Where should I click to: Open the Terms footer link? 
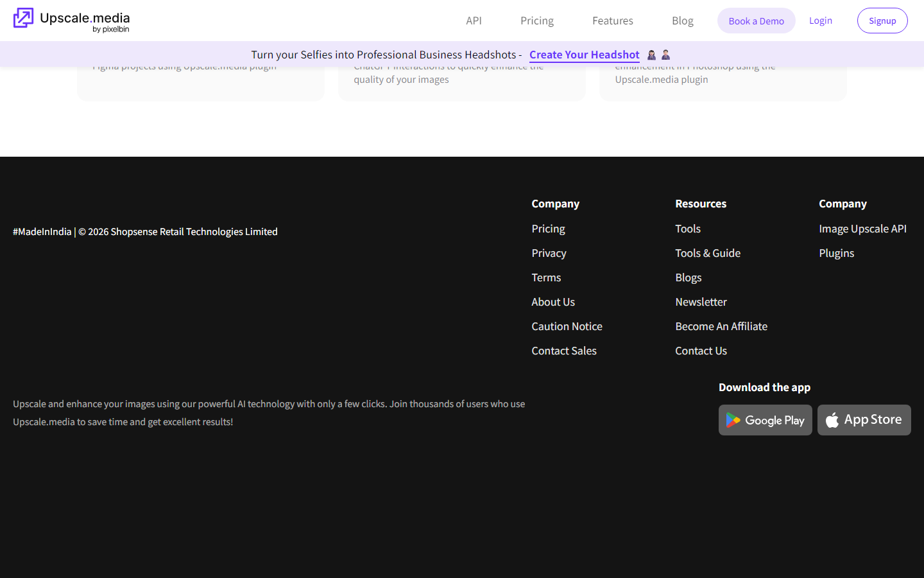tap(546, 277)
